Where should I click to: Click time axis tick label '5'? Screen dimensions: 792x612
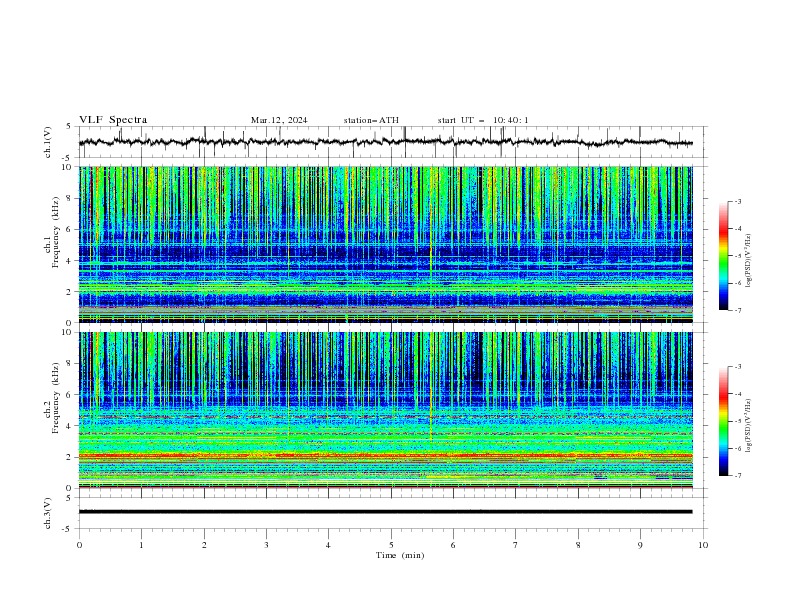click(391, 545)
